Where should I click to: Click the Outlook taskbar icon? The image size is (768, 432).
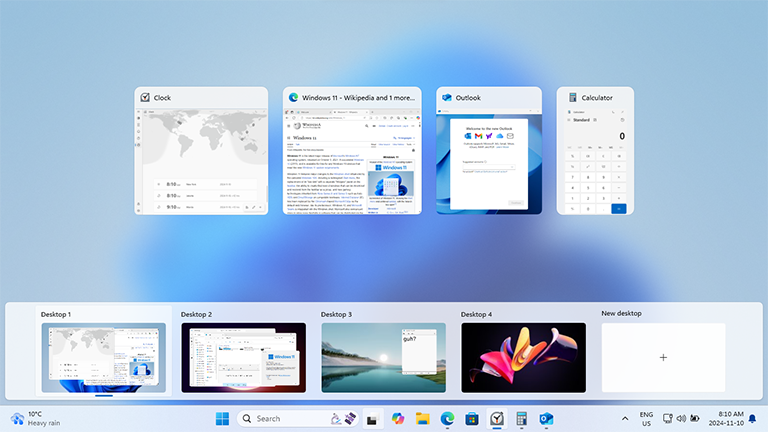pyautogui.click(x=547, y=418)
